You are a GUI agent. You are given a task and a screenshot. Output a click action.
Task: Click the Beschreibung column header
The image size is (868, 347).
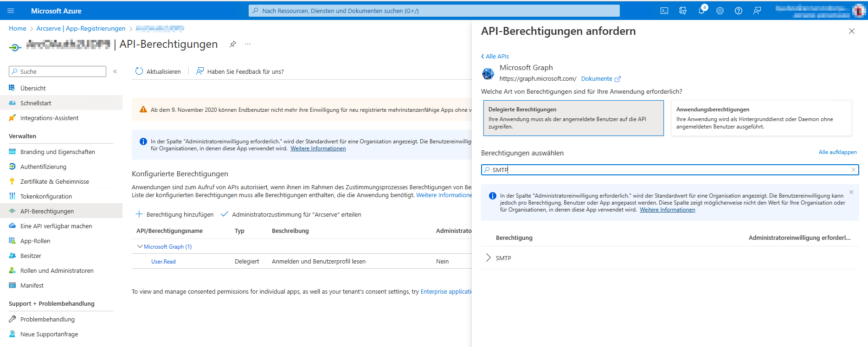[290, 231]
